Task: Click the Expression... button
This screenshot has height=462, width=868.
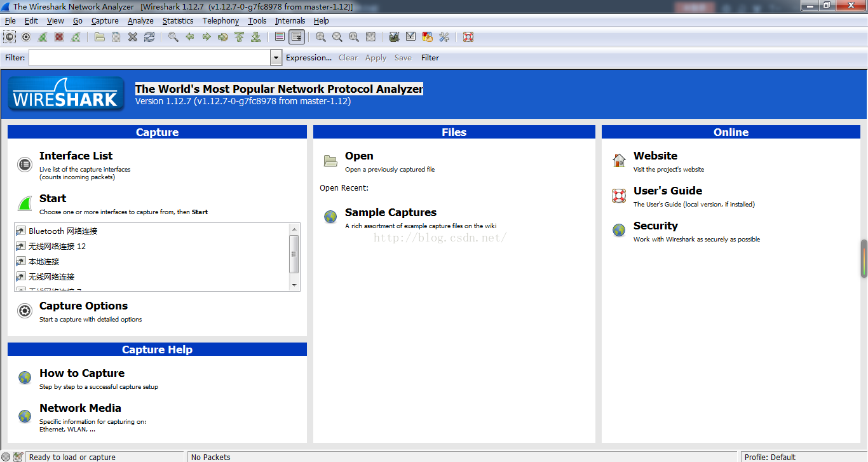Action: point(309,58)
